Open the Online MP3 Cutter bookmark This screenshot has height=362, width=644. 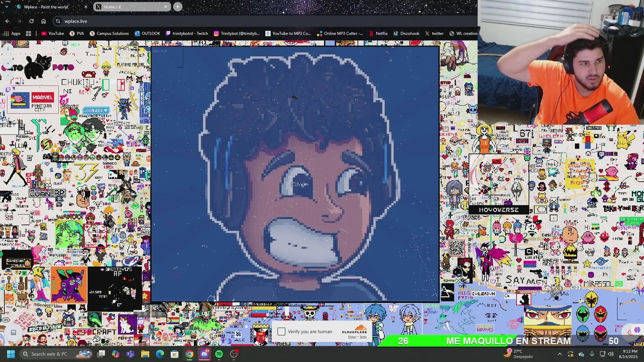point(340,34)
